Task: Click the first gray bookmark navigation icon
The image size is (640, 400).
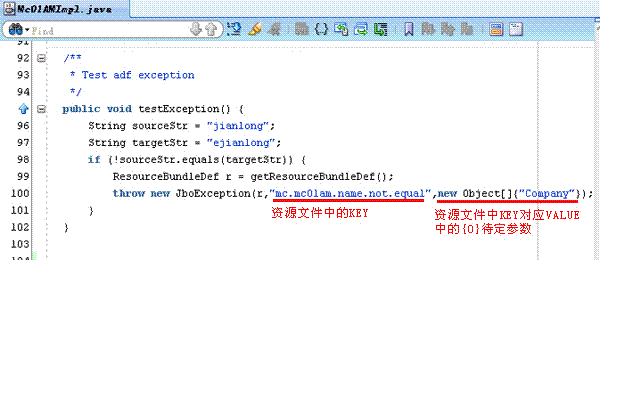Action: point(428,29)
